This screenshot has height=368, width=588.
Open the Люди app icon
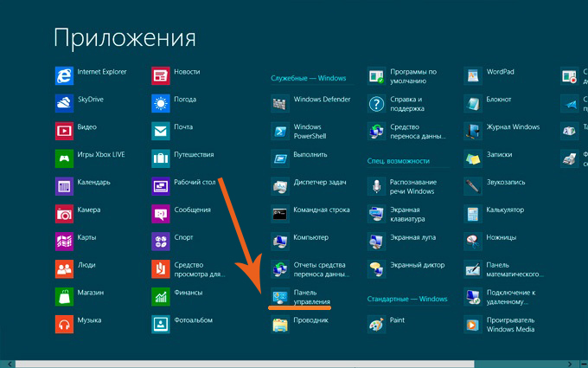[x=64, y=269]
